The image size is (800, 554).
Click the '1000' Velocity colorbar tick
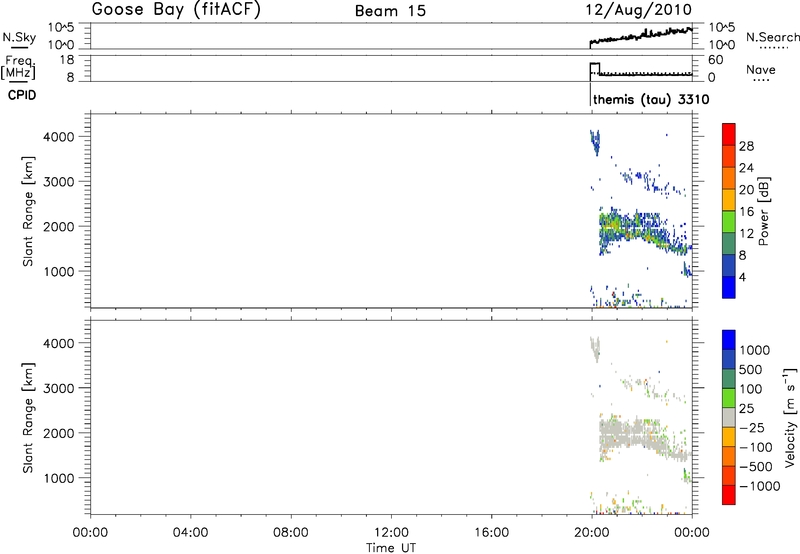(755, 350)
